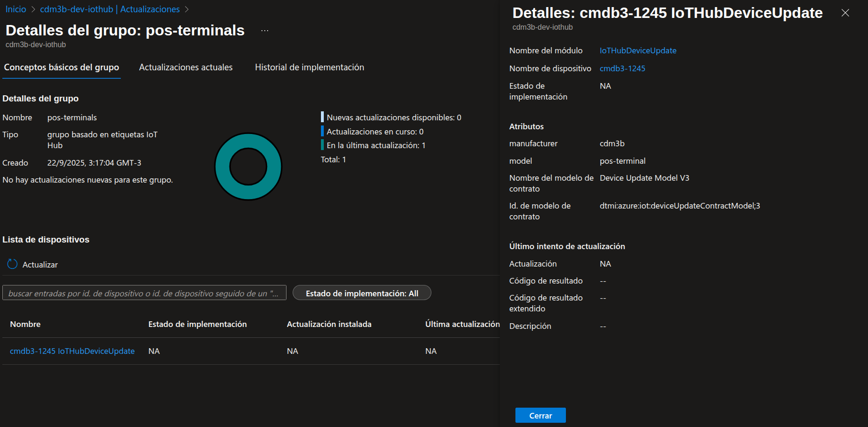Close the device details panel with X

(x=845, y=13)
